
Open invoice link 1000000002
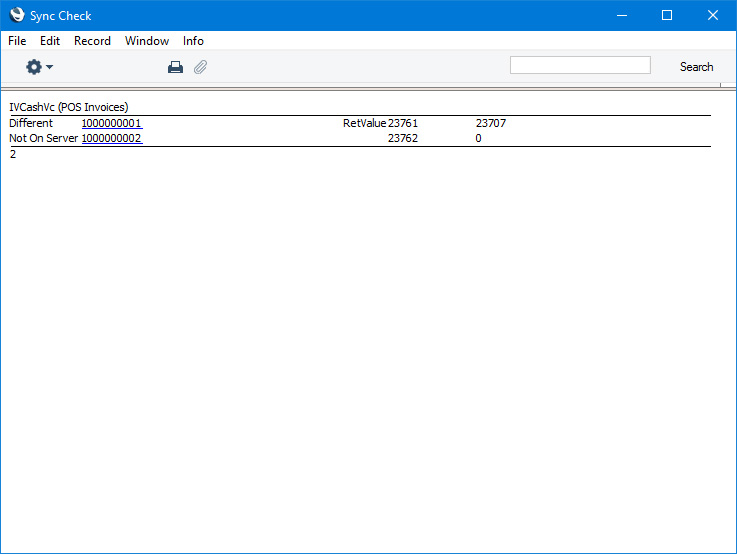(112, 138)
